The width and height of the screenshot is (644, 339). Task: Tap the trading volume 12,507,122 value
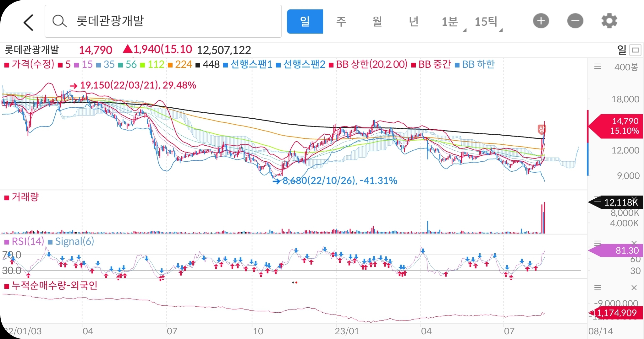(224, 50)
